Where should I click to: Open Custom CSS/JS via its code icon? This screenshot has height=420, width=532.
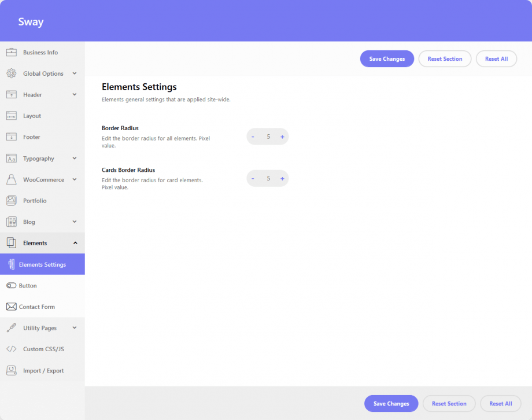tap(12, 349)
